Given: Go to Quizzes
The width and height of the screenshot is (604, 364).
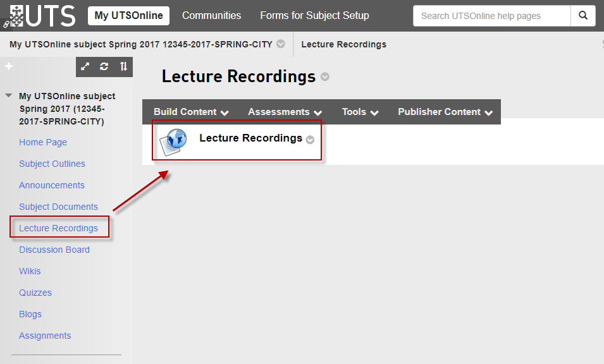Looking at the screenshot, I should 35,293.
